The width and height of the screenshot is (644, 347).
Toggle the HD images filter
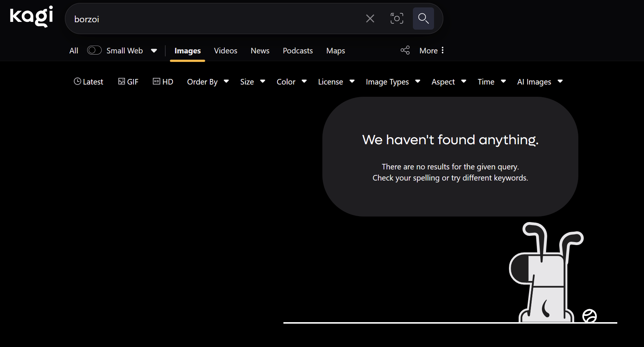point(163,82)
